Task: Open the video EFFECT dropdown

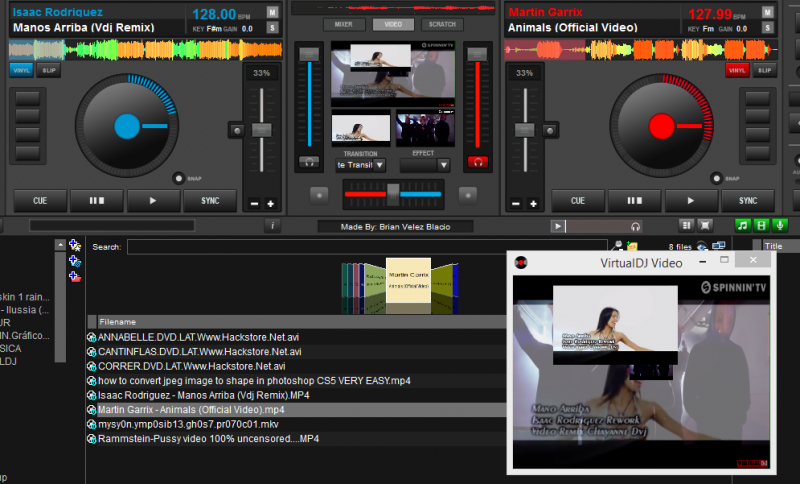Action: click(x=443, y=165)
